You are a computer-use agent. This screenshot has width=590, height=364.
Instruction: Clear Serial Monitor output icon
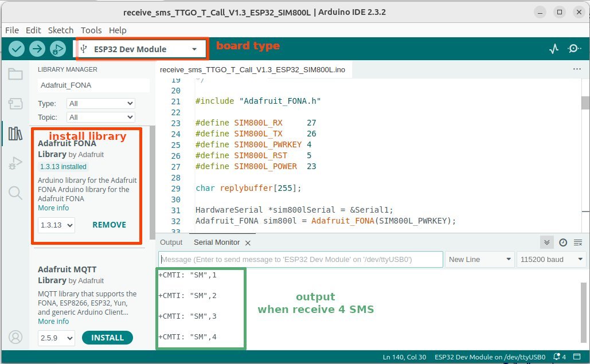[578, 242]
